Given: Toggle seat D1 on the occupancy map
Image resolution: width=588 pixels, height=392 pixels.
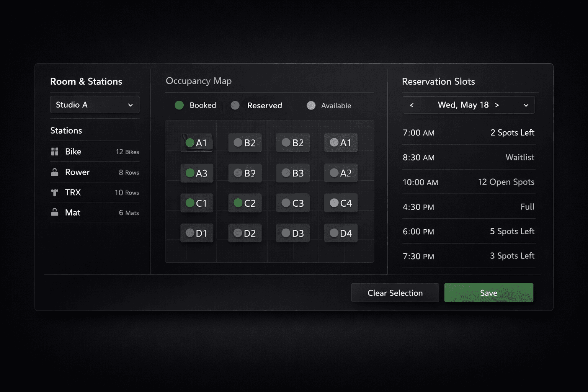Looking at the screenshot, I should (196, 233).
